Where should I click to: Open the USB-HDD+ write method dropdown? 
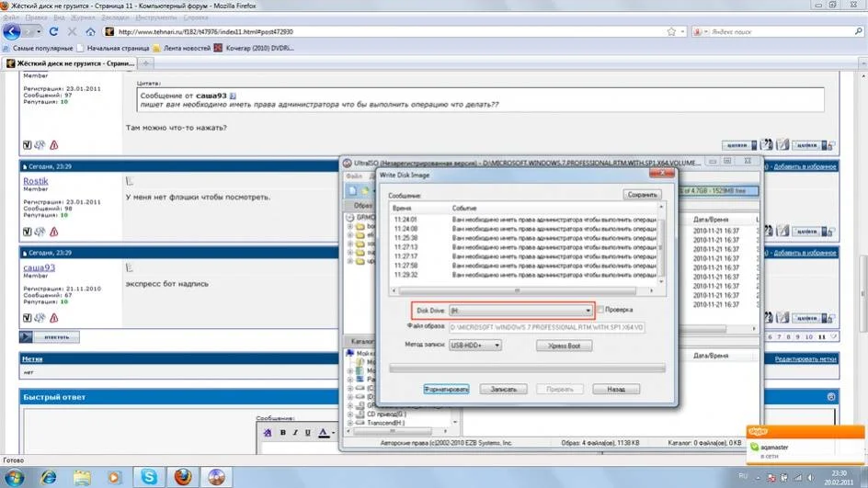497,346
